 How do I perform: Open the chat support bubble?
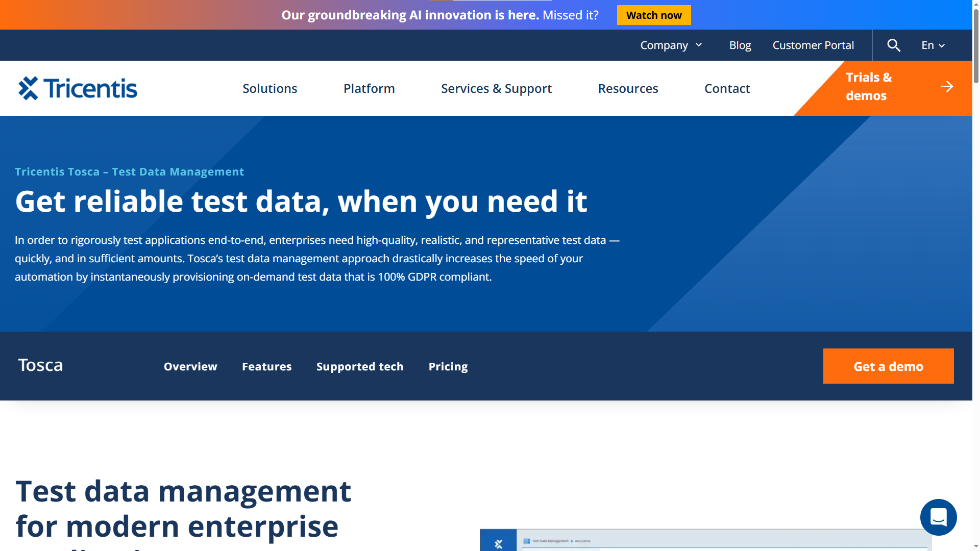(x=938, y=517)
